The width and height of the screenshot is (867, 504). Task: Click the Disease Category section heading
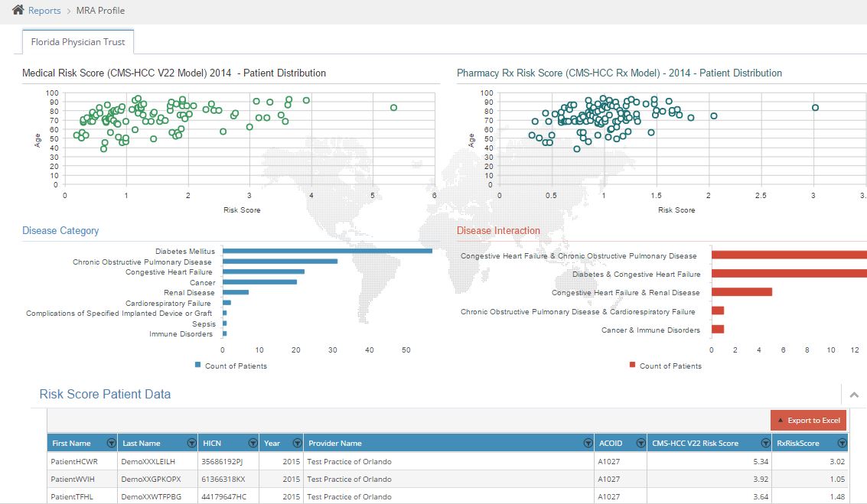tap(60, 230)
